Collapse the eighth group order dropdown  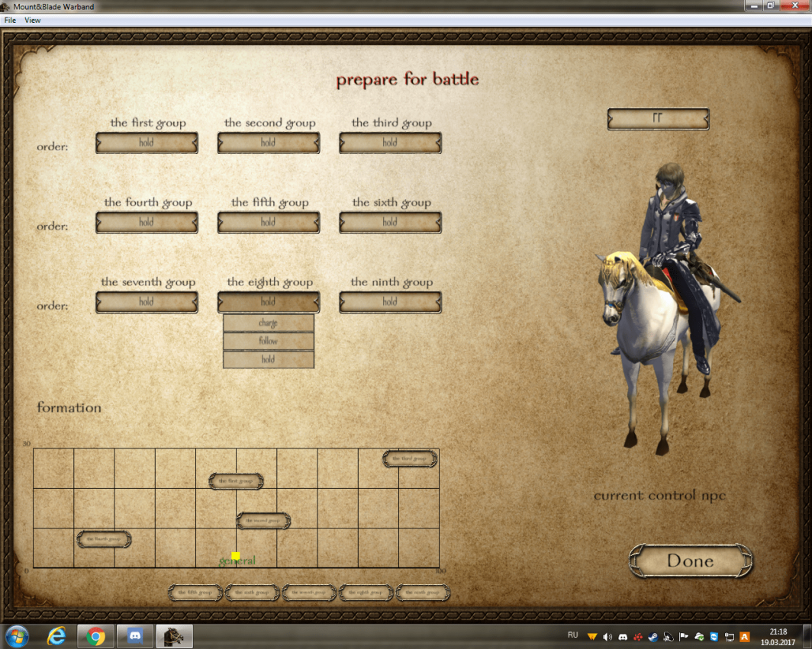(268, 302)
